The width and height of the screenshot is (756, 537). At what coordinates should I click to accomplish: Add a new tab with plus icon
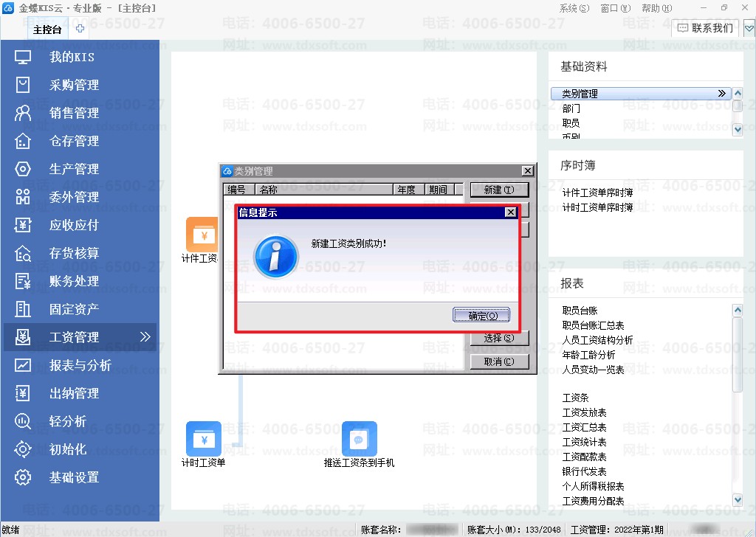[x=80, y=29]
